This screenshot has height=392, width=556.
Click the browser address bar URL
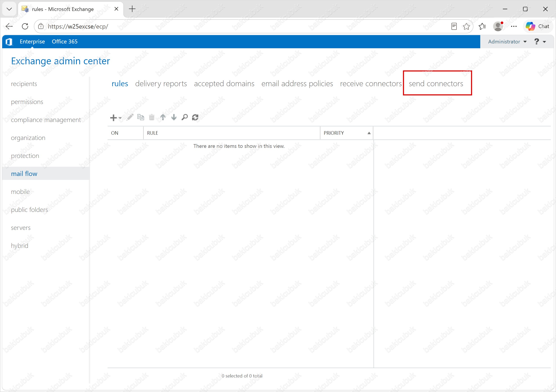(x=78, y=26)
